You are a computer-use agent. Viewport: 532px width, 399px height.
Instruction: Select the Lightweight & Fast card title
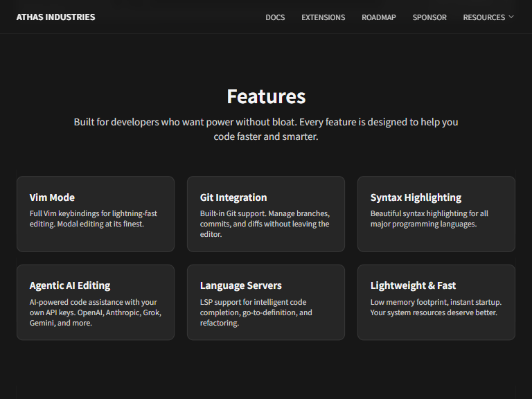[413, 285]
